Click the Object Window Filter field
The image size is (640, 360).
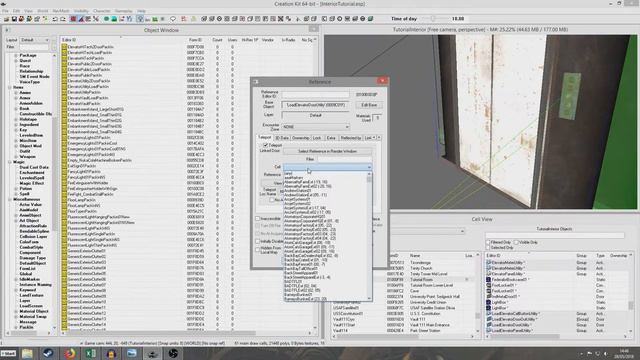pyautogui.click(x=34, y=47)
